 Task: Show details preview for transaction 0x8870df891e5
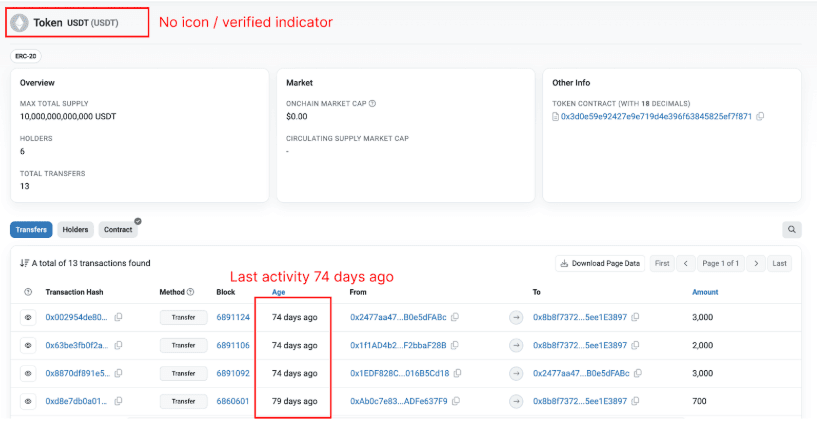[27, 373]
